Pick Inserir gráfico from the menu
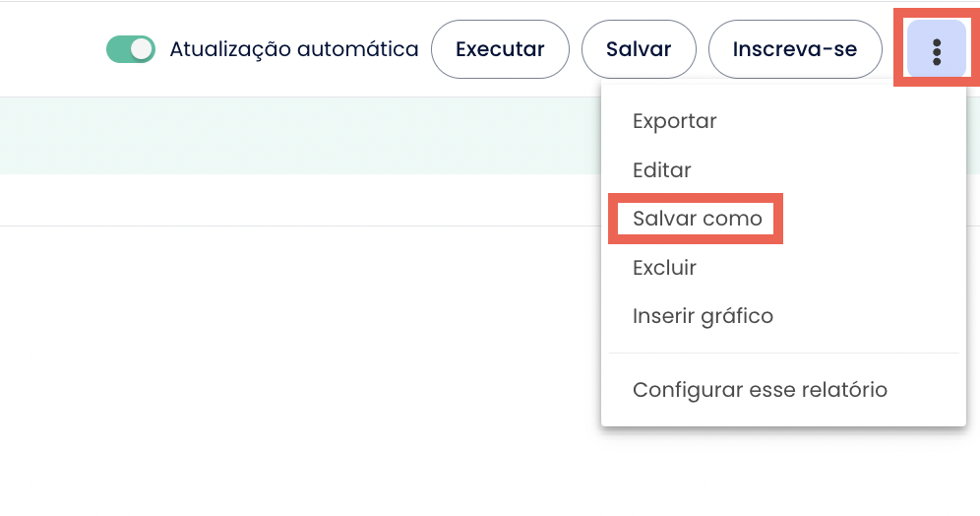Viewport: 980px width, 516px height. tap(703, 316)
